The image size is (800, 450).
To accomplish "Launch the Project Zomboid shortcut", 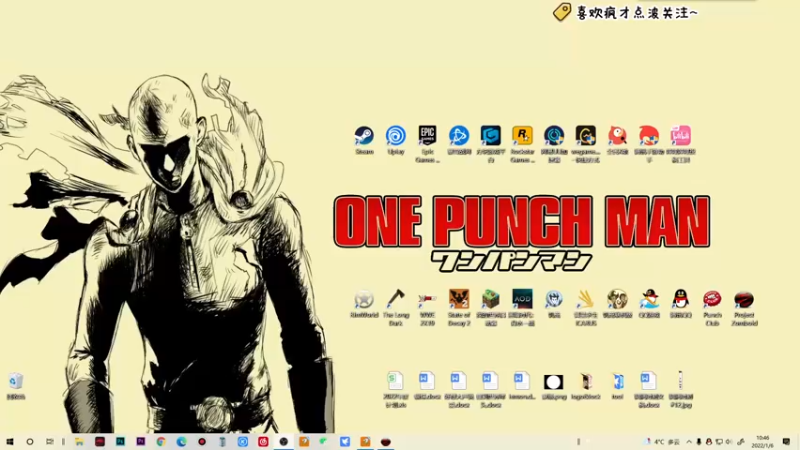I will (744, 307).
